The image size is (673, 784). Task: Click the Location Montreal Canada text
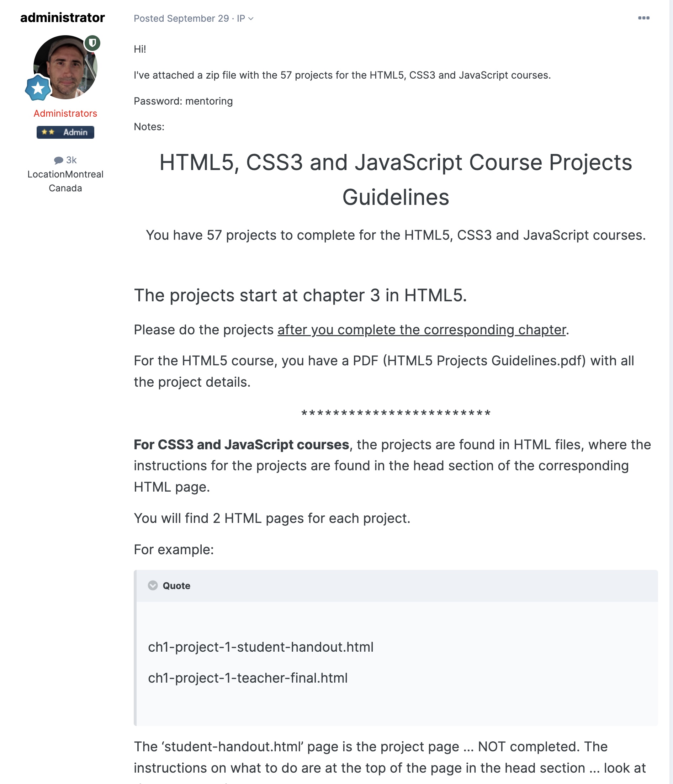click(x=65, y=181)
